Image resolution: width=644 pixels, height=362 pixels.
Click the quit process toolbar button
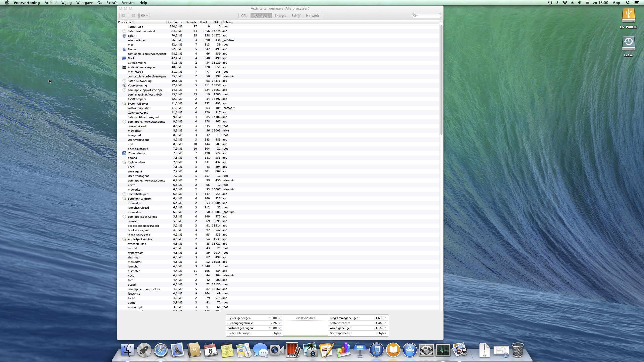coord(123,16)
